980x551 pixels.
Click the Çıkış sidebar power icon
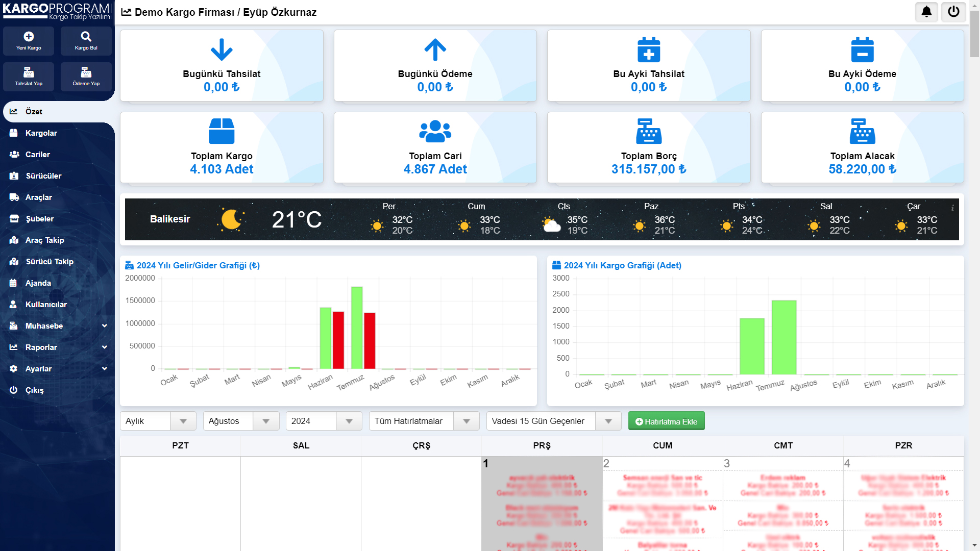(x=14, y=390)
